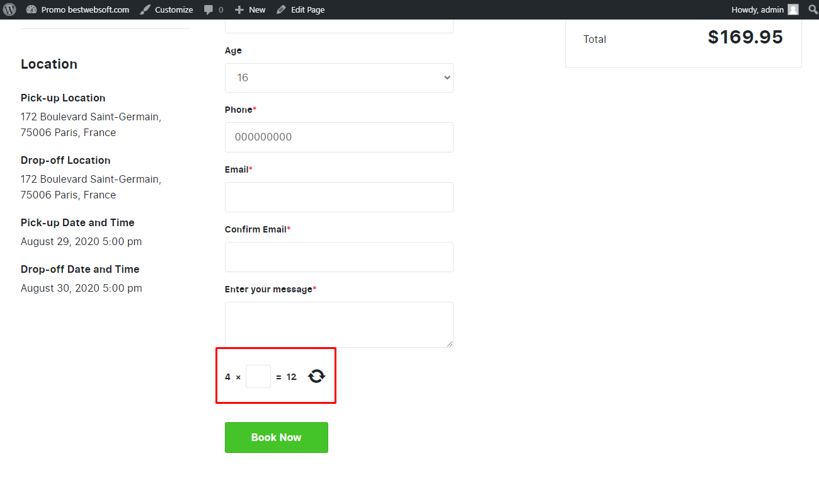819x504 pixels.
Task: Open the Age dropdown showing 16
Action: pos(339,77)
